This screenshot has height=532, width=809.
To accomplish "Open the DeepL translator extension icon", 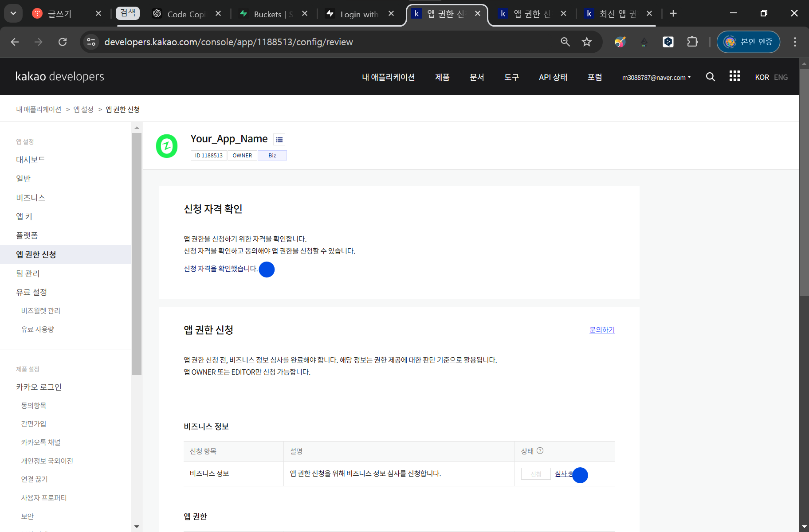I will point(668,42).
